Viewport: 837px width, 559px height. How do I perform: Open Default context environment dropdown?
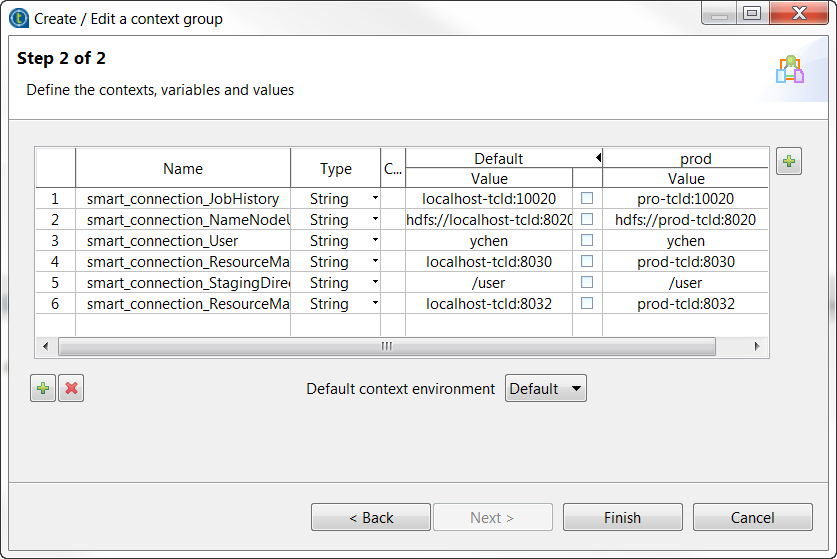point(545,389)
